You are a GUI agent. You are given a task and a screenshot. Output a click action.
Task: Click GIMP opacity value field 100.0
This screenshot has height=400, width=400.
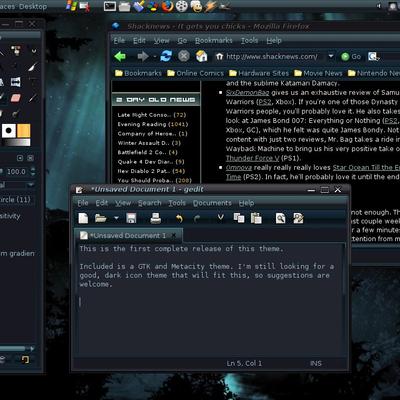tap(16, 172)
